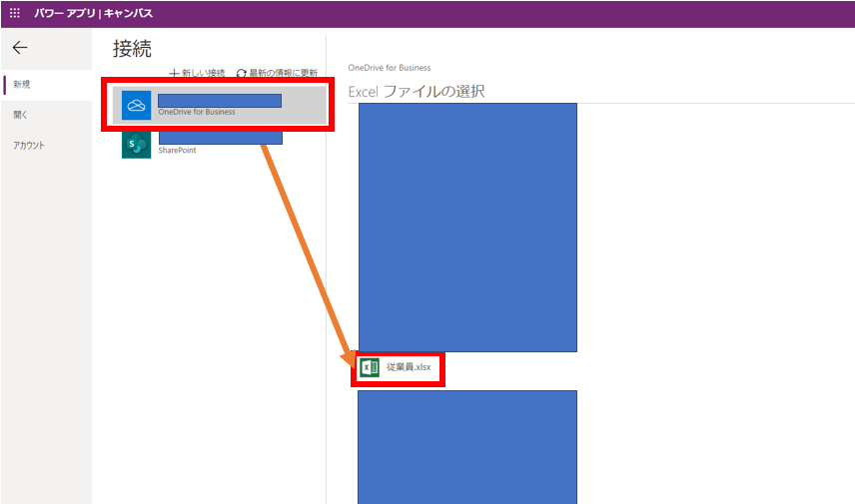Viewport: 855px width, 504px height.
Task: Refresh with 最新の情報に更新
Action: [277, 73]
